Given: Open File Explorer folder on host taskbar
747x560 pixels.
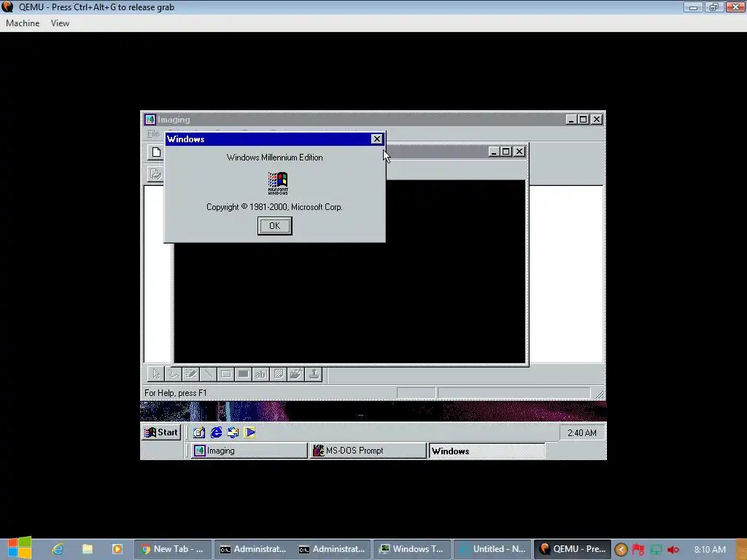Looking at the screenshot, I should pyautogui.click(x=88, y=549).
